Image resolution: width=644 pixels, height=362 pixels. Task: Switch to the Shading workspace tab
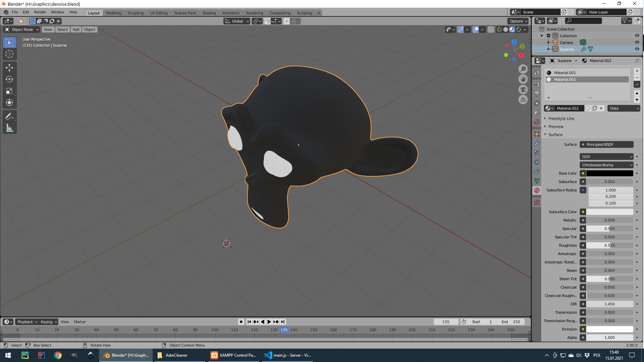tap(209, 13)
